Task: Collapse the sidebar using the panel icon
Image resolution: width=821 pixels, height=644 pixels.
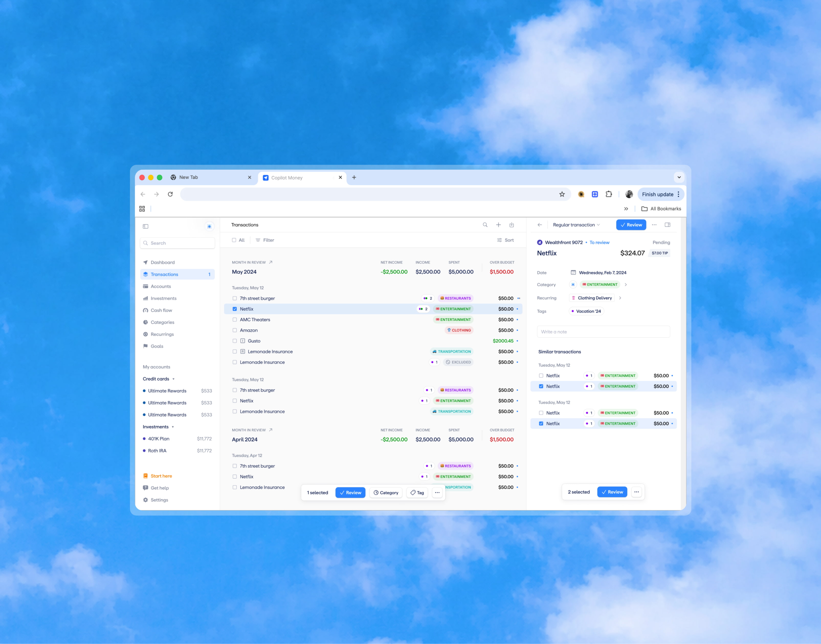Action: point(146,226)
